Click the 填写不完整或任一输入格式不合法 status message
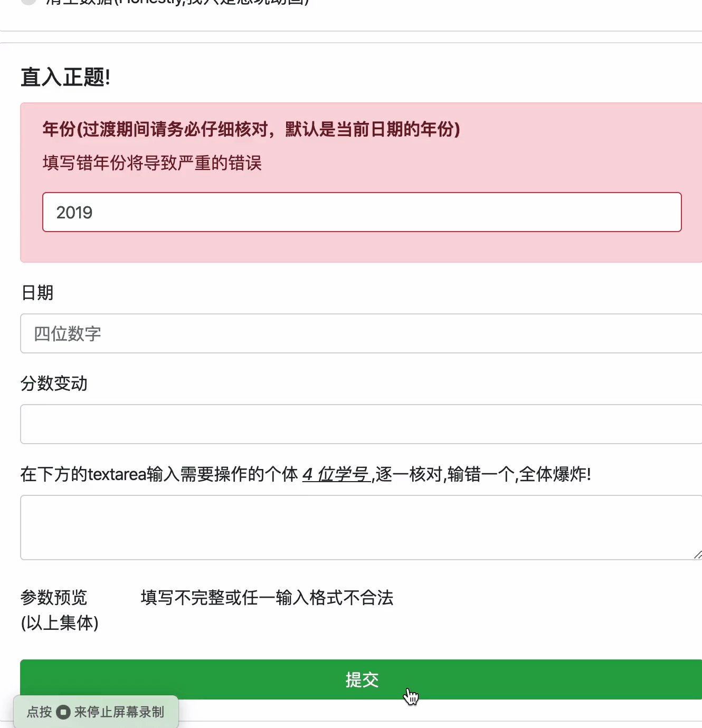Screen dimensions: 702x728 tap(265, 598)
